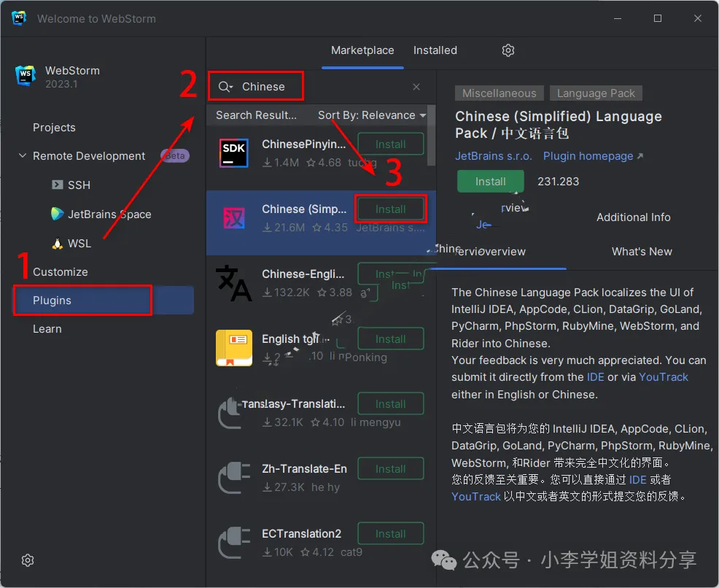719x588 pixels.
Task: Select Plugins in sidebar
Action: click(x=104, y=301)
